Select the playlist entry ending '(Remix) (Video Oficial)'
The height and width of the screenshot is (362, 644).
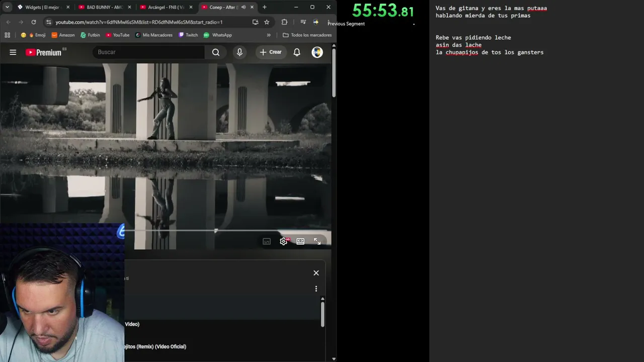156,346
